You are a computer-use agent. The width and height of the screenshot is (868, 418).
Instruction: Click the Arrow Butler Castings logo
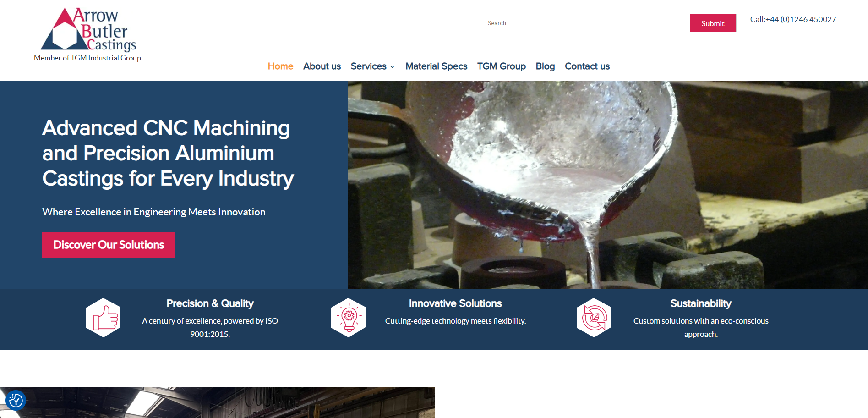(x=88, y=30)
